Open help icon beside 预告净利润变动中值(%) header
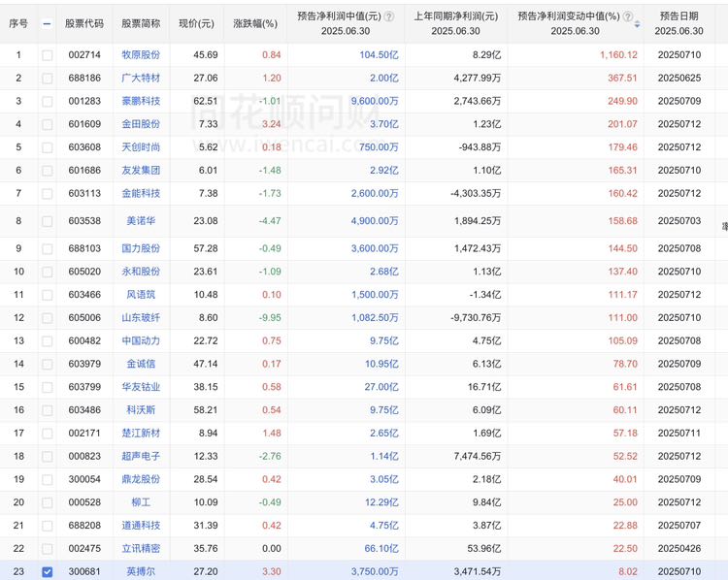The width and height of the screenshot is (728, 580). [628, 16]
